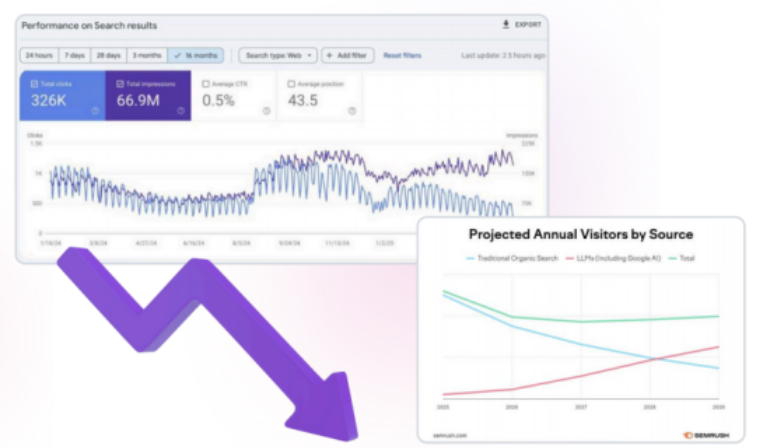The image size is (774, 448).
Task: Click the Reset filters link
Action: [x=402, y=55]
